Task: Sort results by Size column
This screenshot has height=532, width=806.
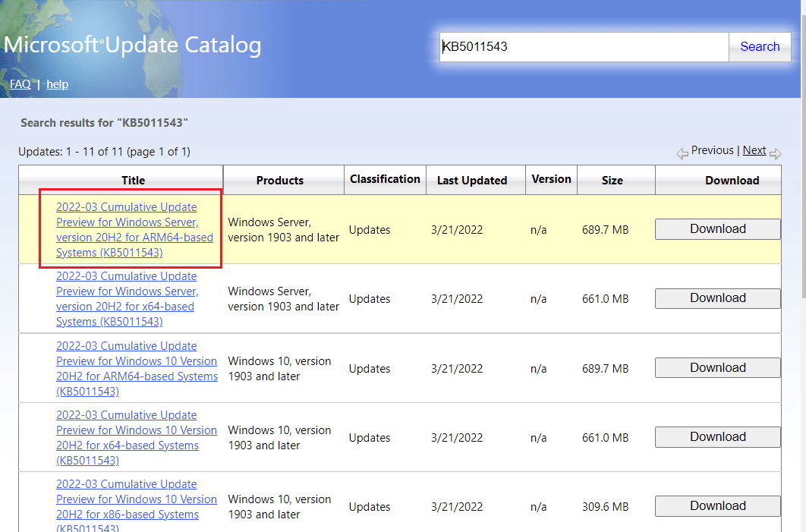Action: (612, 181)
